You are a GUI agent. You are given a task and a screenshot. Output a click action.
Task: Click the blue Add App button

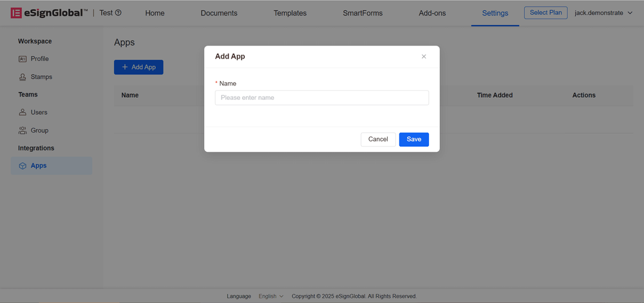tap(138, 67)
